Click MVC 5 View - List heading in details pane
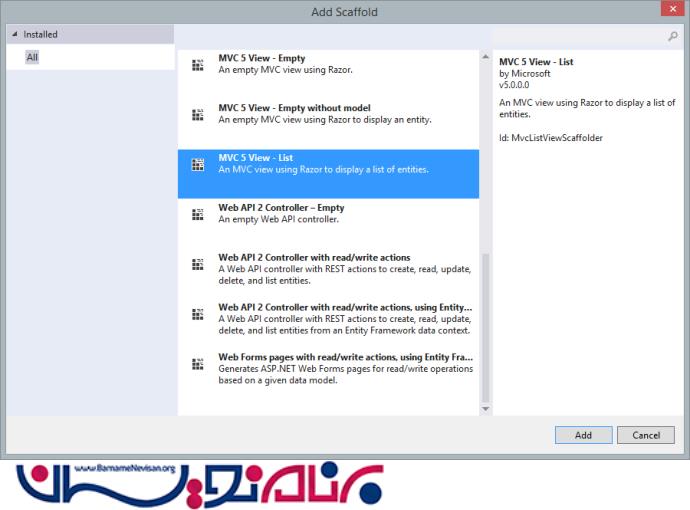 click(536, 62)
